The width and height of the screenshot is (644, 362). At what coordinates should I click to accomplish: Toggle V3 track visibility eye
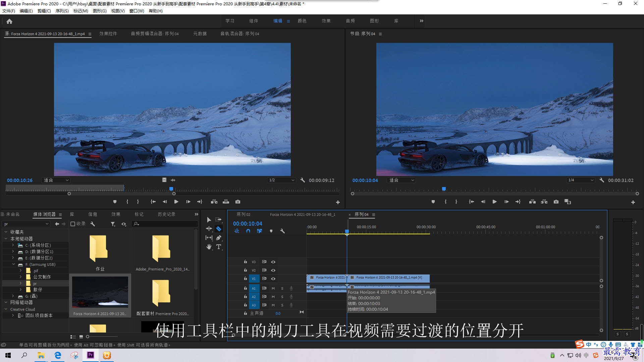click(x=273, y=262)
